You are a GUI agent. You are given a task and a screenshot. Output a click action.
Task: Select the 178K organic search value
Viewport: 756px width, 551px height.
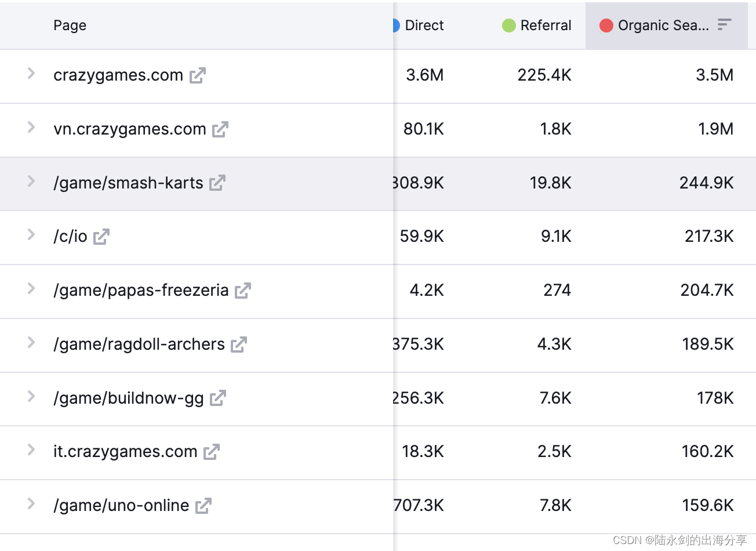click(x=715, y=398)
